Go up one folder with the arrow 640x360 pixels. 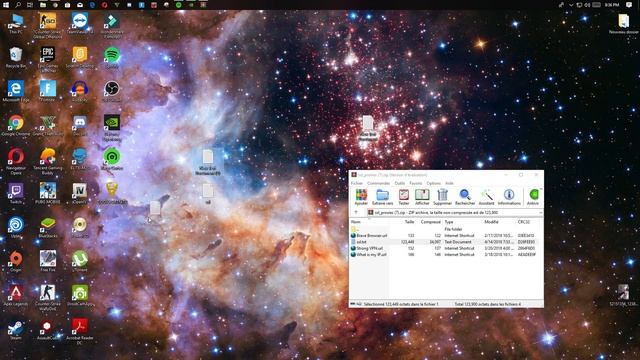point(356,213)
